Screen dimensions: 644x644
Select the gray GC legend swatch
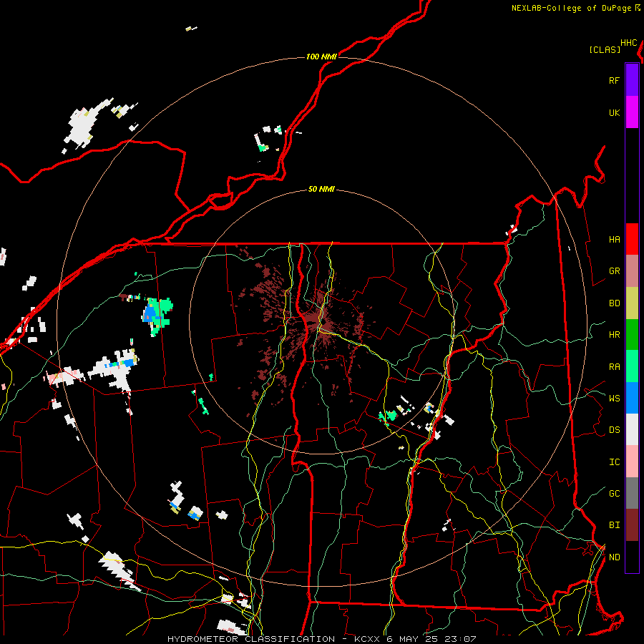(x=632, y=493)
